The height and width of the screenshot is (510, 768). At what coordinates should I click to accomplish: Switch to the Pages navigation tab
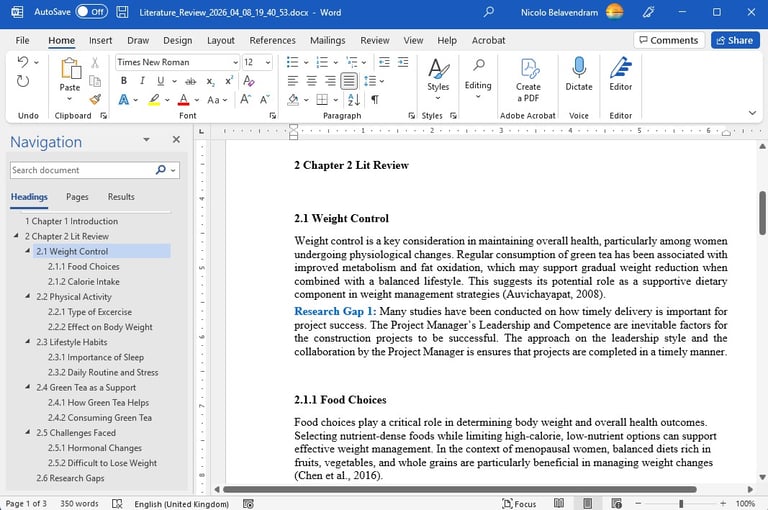[77, 197]
